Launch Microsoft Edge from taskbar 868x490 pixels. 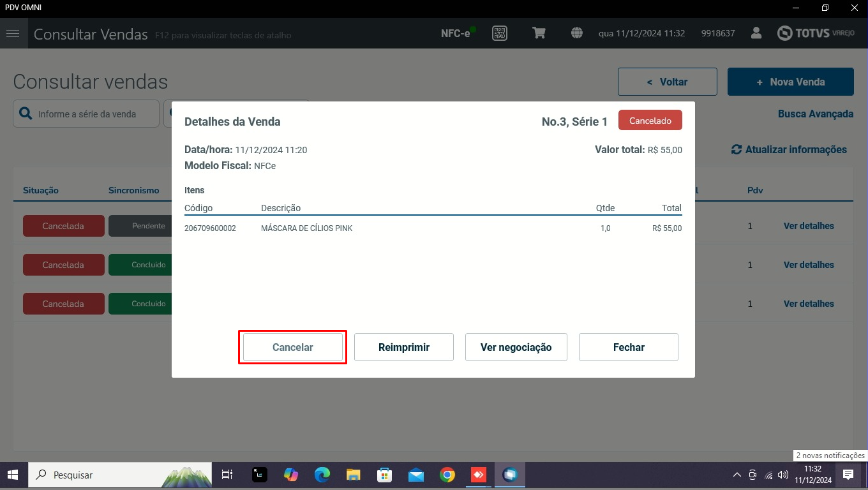(x=322, y=475)
